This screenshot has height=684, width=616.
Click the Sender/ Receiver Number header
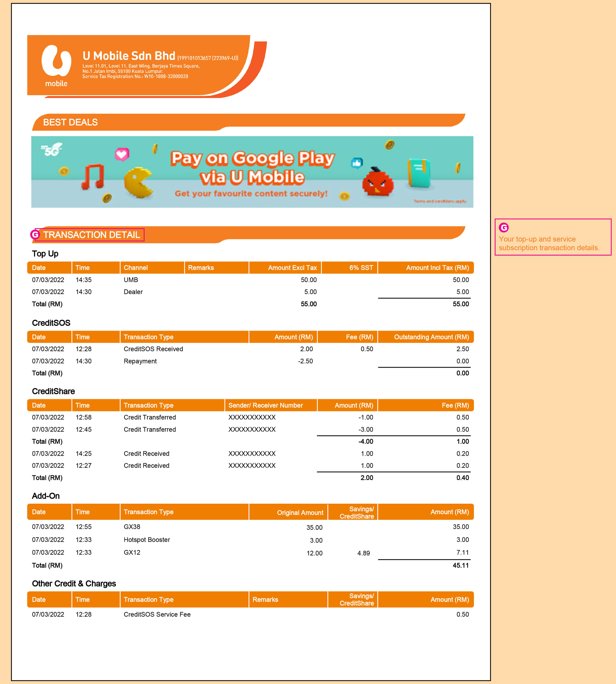tap(265, 405)
